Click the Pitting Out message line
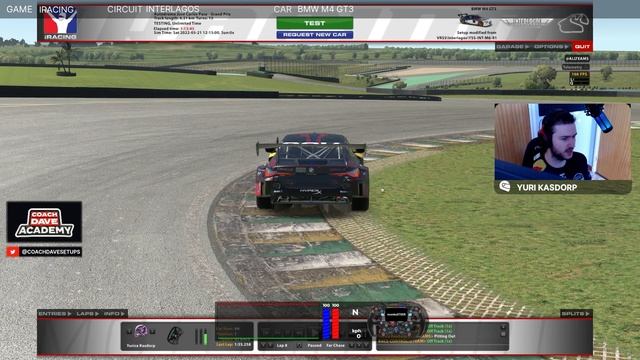The height and width of the screenshot is (360, 640). click(x=444, y=336)
